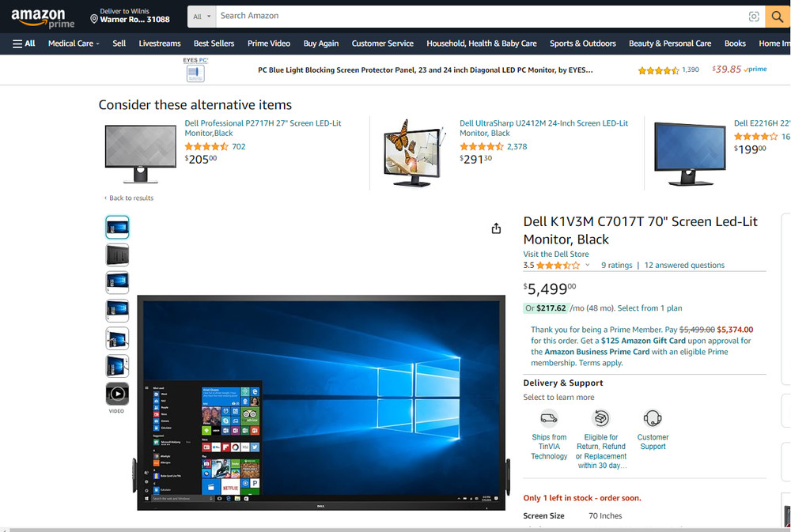Select the first product thumbnail image
This screenshot has height=532, width=791.
tap(117, 228)
